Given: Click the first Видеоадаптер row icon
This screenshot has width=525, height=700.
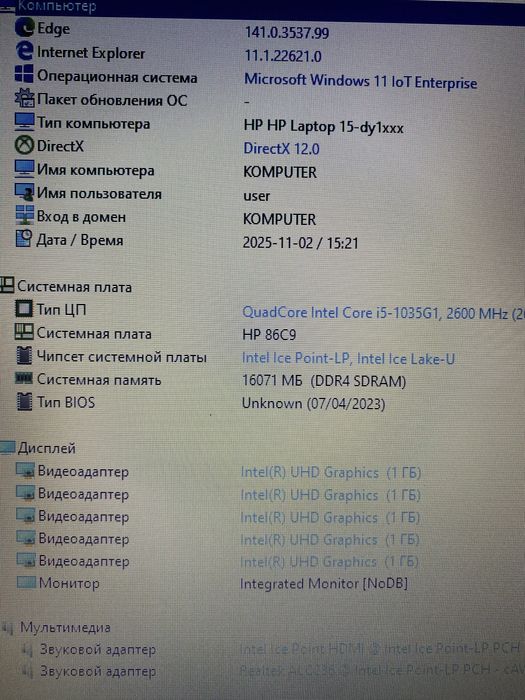Looking at the screenshot, I should click(x=25, y=470).
